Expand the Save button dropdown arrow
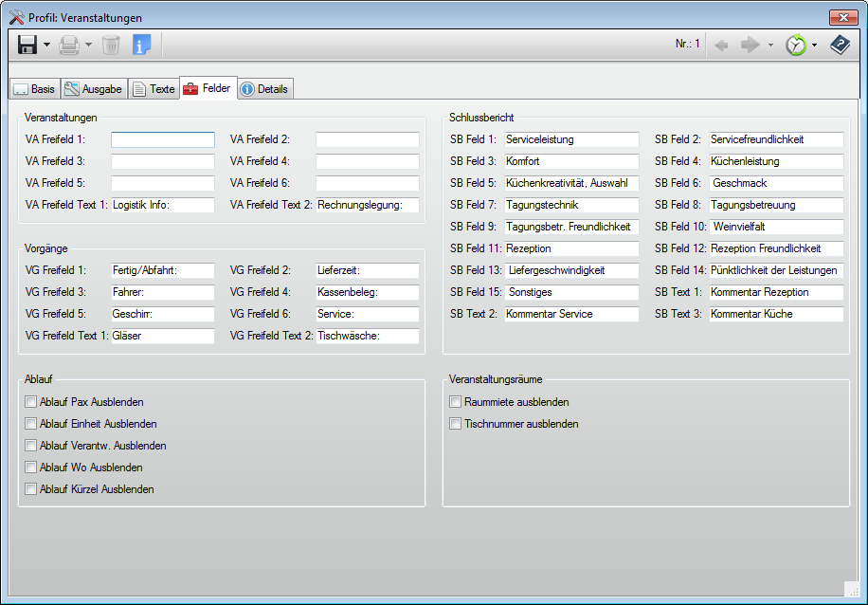This screenshot has width=868, height=605. [46, 45]
